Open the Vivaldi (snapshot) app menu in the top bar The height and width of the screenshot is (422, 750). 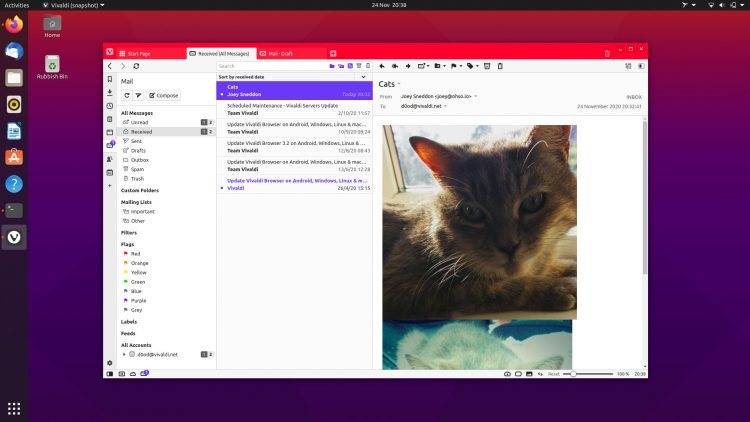(73, 5)
